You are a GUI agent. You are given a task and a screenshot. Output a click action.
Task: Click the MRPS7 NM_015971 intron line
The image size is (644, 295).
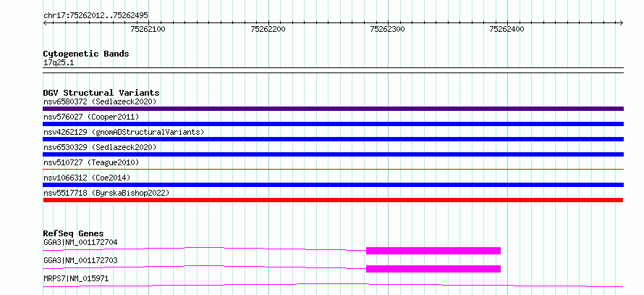pos(333,285)
